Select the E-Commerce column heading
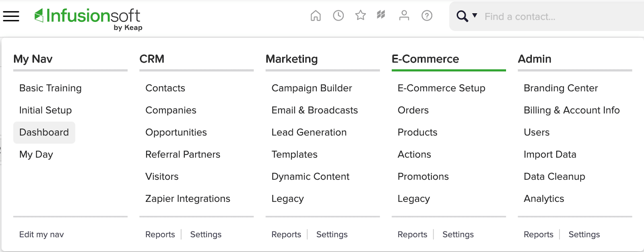Viewport: 644px width, 252px height. coord(425,59)
